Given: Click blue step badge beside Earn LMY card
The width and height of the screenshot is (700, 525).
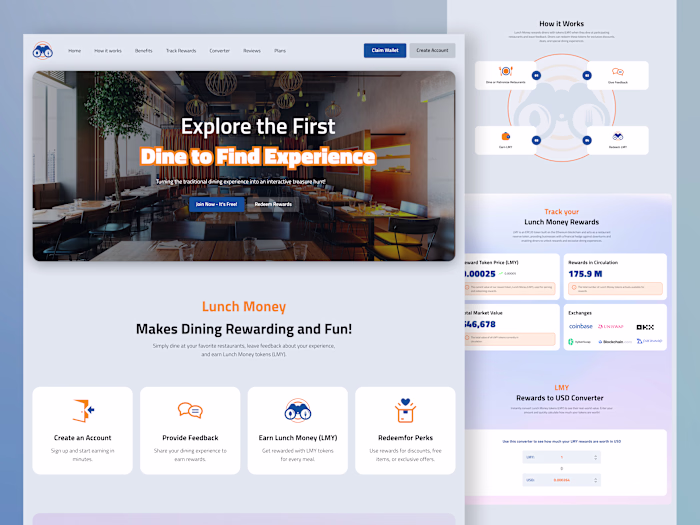Looking at the screenshot, I should [536, 140].
